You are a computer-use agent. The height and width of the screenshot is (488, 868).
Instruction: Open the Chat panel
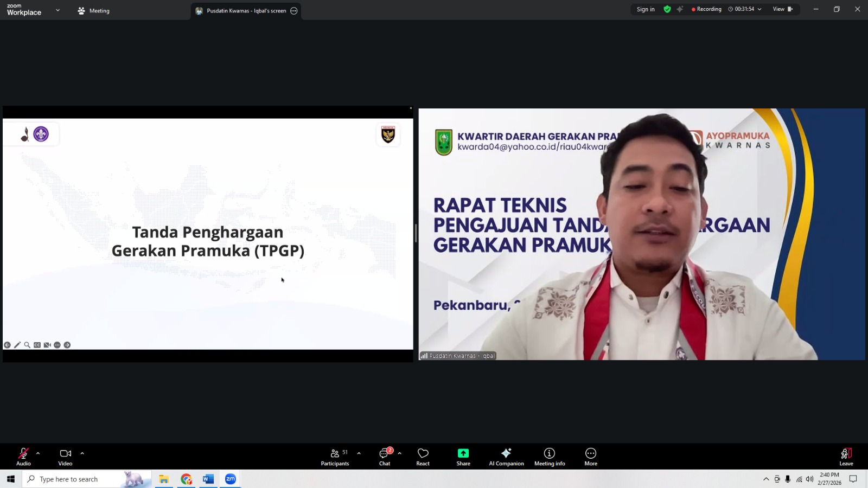pyautogui.click(x=385, y=456)
